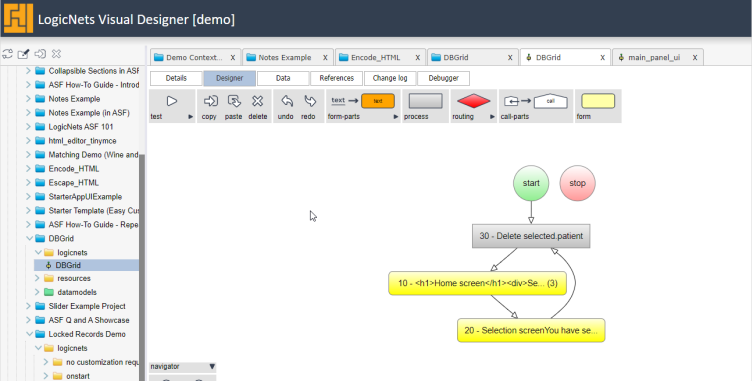
Task: Click the delete toolbar icon
Action: [258, 101]
